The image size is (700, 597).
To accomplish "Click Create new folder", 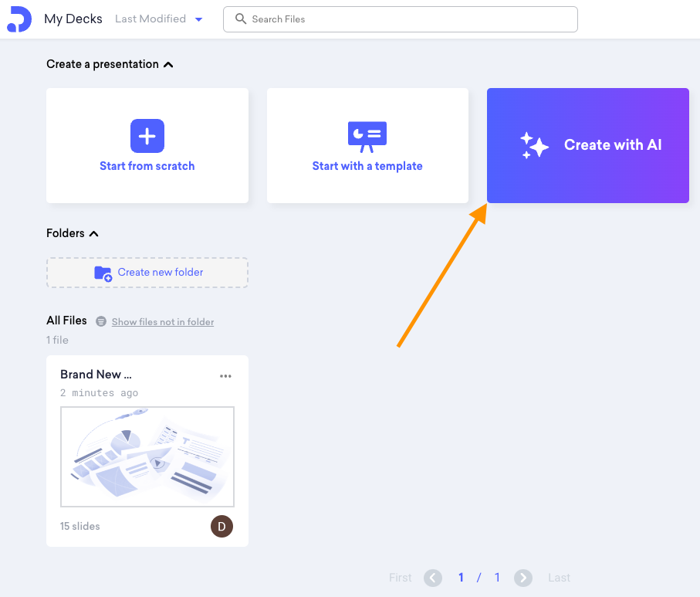I will tap(147, 273).
